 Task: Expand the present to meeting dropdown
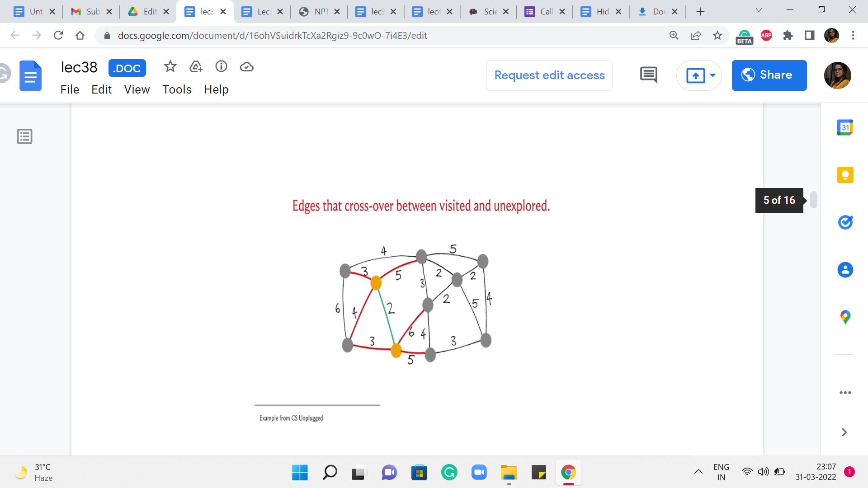pos(713,75)
